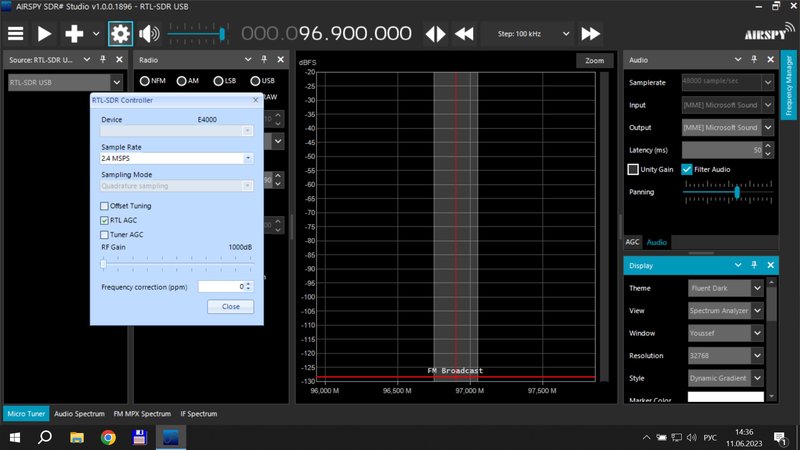Click the Marker Color white swatch
Screen dimensions: 800x450
coord(726,397)
